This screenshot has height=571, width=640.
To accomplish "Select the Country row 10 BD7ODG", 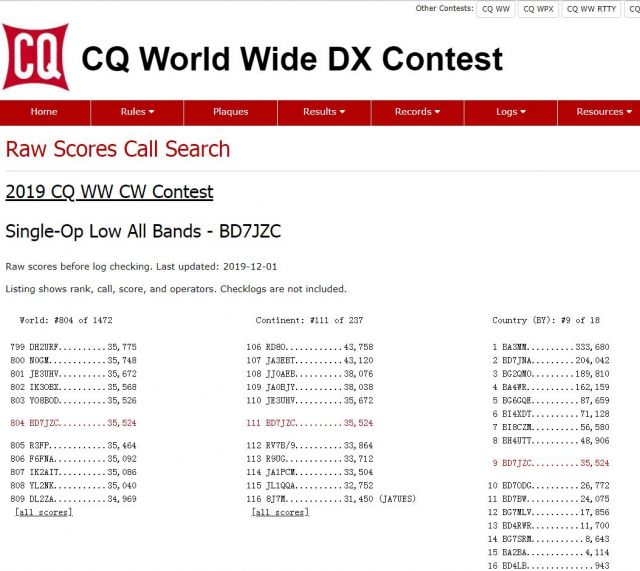I will (549, 485).
